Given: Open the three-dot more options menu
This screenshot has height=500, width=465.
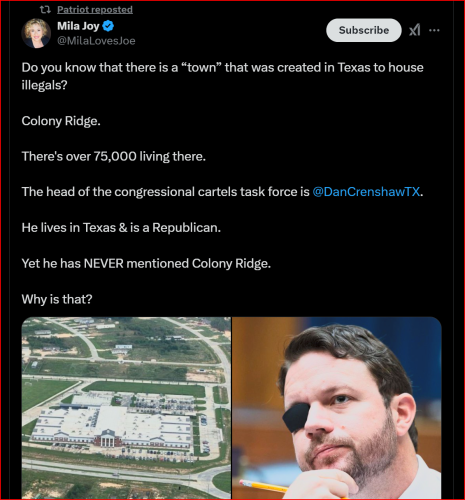Looking at the screenshot, I should pyautogui.click(x=434, y=30).
